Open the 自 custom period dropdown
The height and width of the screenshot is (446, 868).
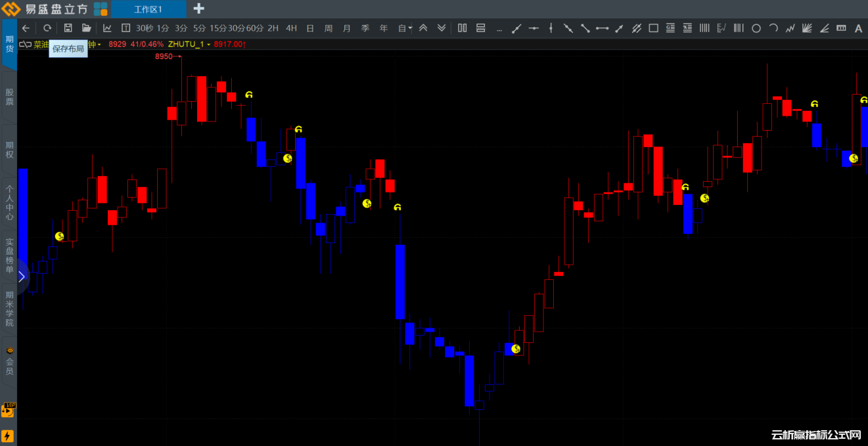(x=405, y=28)
